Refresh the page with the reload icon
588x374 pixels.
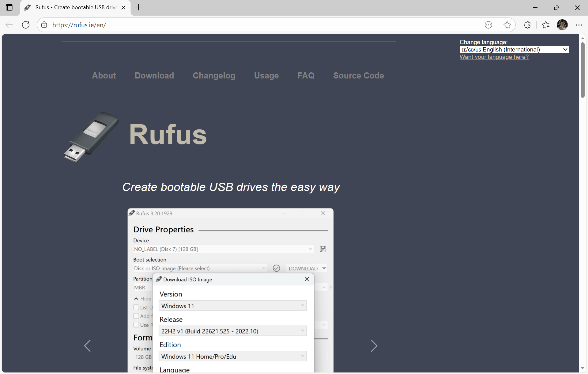point(26,25)
